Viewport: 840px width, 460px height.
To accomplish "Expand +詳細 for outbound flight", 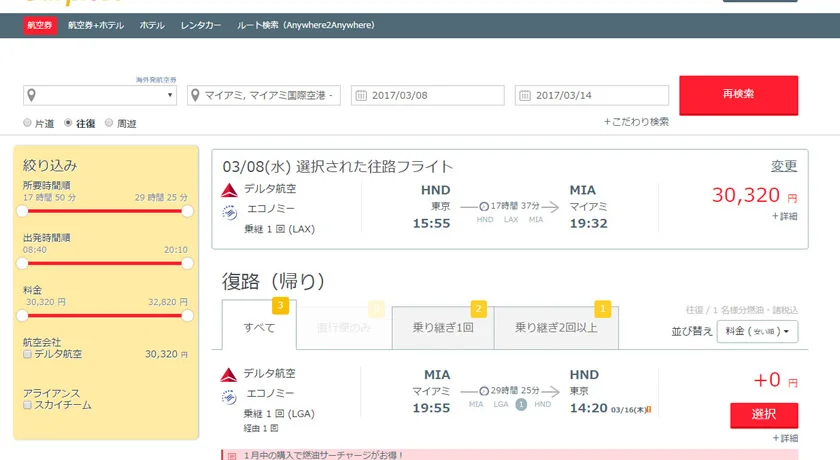I will coord(785,216).
